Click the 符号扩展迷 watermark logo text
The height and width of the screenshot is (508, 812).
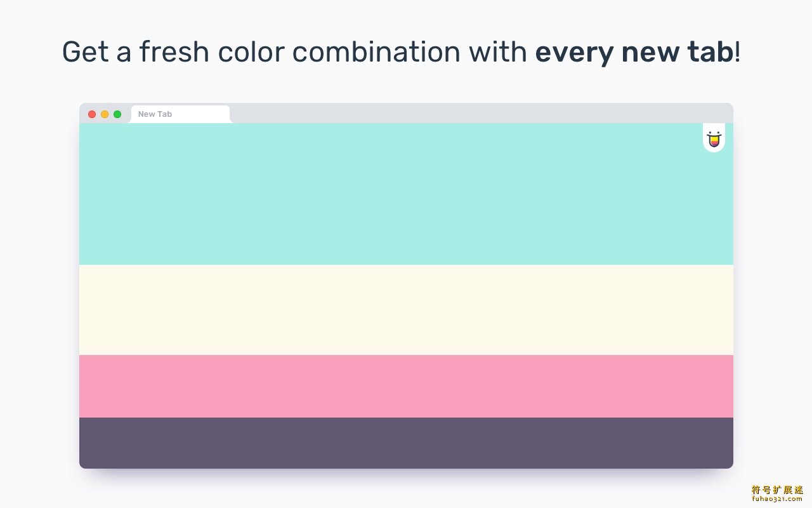click(777, 490)
